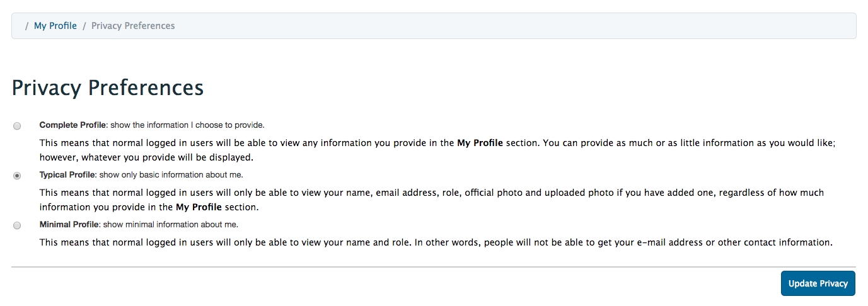Image resolution: width=868 pixels, height=306 pixels.
Task: Click 'show only basic information about me' text
Action: pyautogui.click(x=170, y=174)
